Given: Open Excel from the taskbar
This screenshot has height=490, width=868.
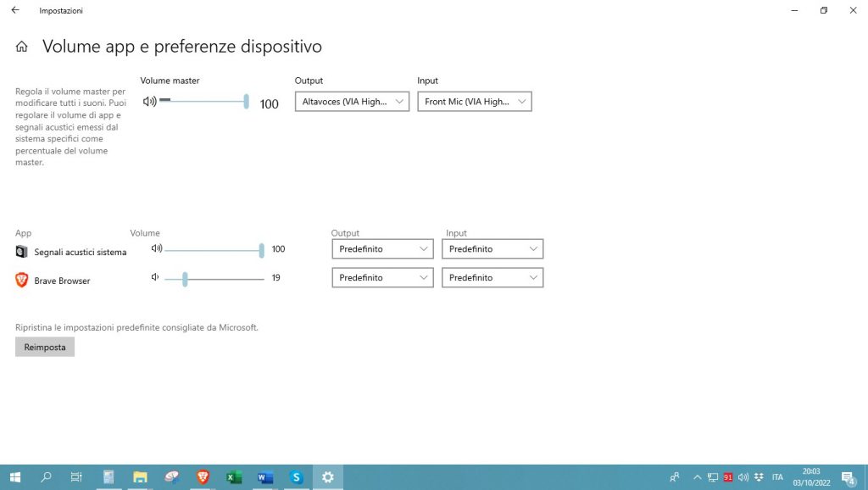Looking at the screenshot, I should (x=233, y=477).
